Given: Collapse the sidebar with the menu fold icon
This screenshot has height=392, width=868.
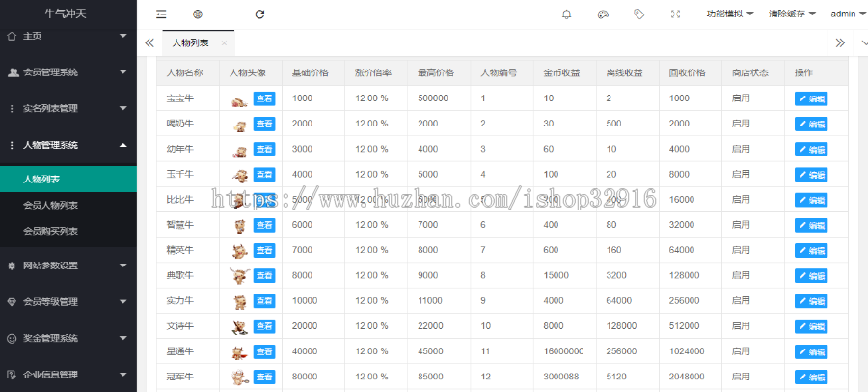Looking at the screenshot, I should 161,14.
